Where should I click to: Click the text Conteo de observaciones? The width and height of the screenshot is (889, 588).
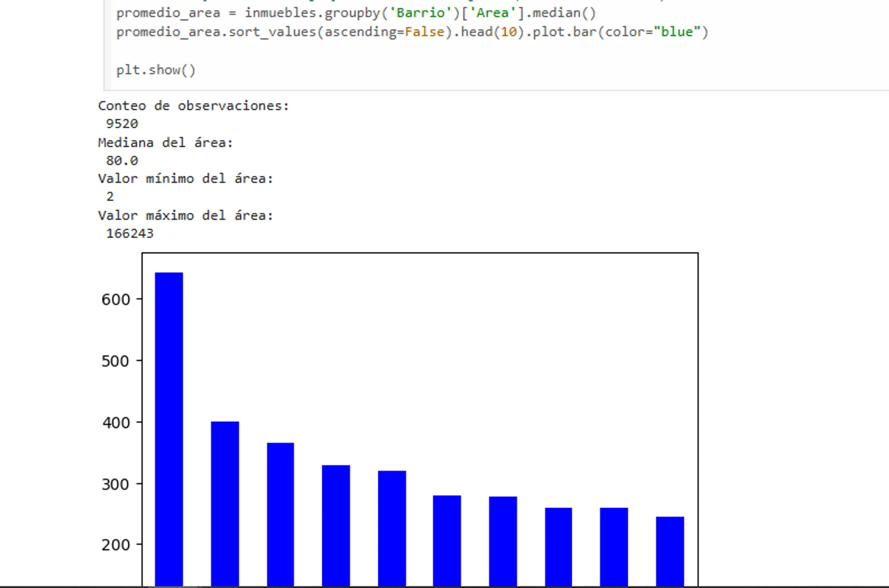pos(193,105)
